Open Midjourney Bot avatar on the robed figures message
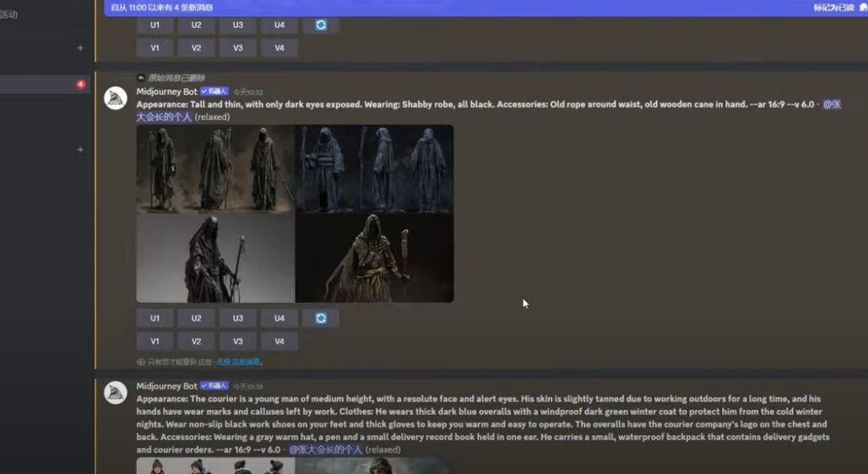 pyautogui.click(x=116, y=98)
